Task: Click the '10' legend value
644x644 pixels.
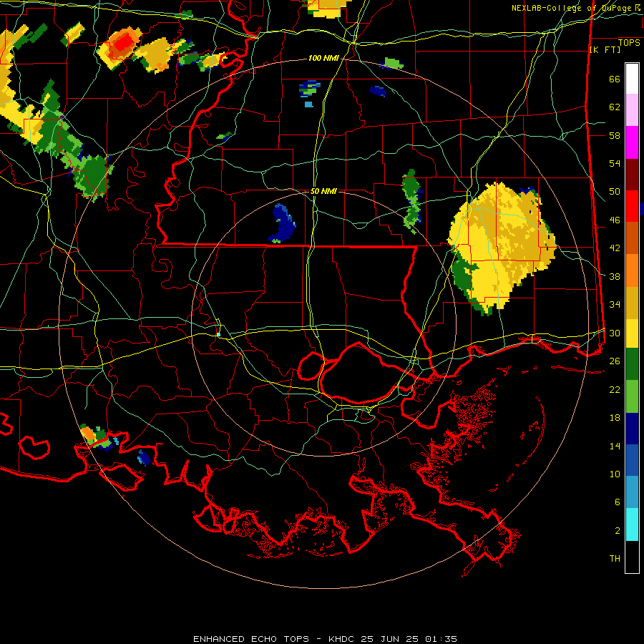Action: [615, 474]
